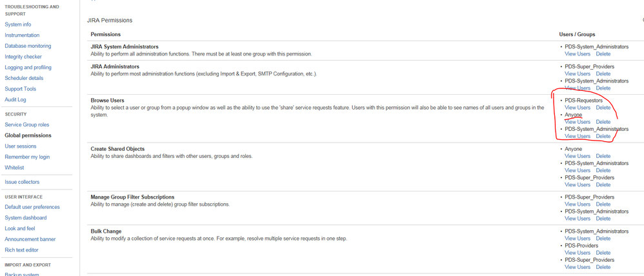This screenshot has width=644, height=276.
Task: Open the Announcement banner settings
Action: pos(30,239)
